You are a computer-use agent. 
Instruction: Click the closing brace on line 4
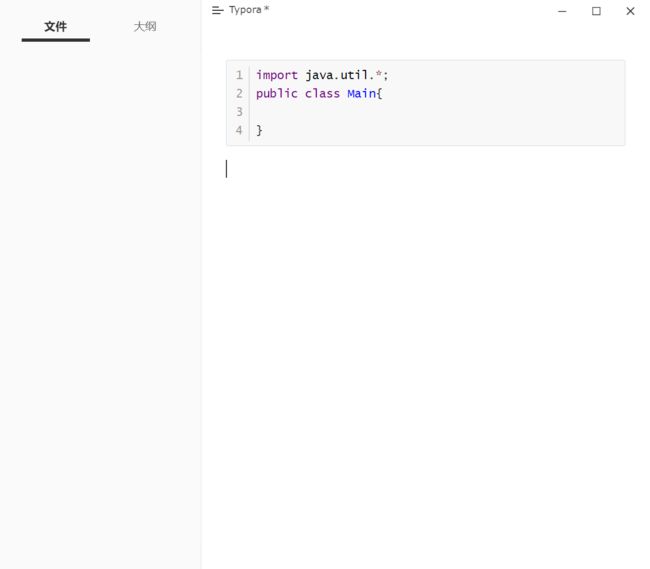pyautogui.click(x=259, y=131)
